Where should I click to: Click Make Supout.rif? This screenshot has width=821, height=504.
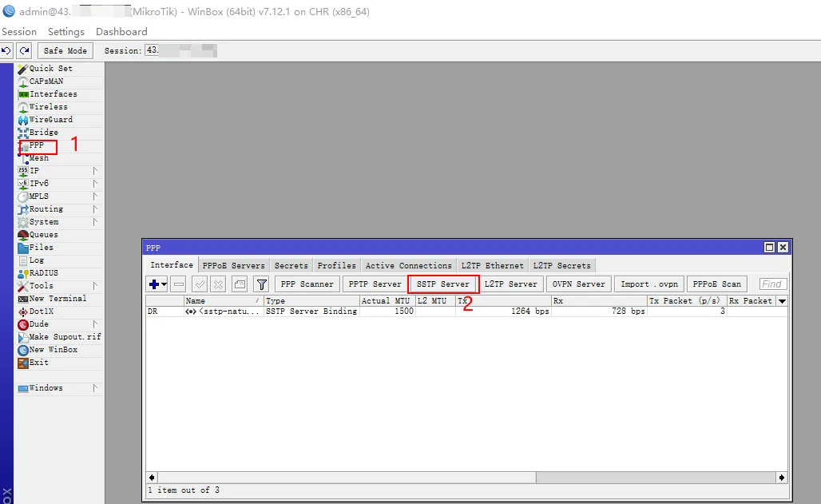click(x=59, y=337)
